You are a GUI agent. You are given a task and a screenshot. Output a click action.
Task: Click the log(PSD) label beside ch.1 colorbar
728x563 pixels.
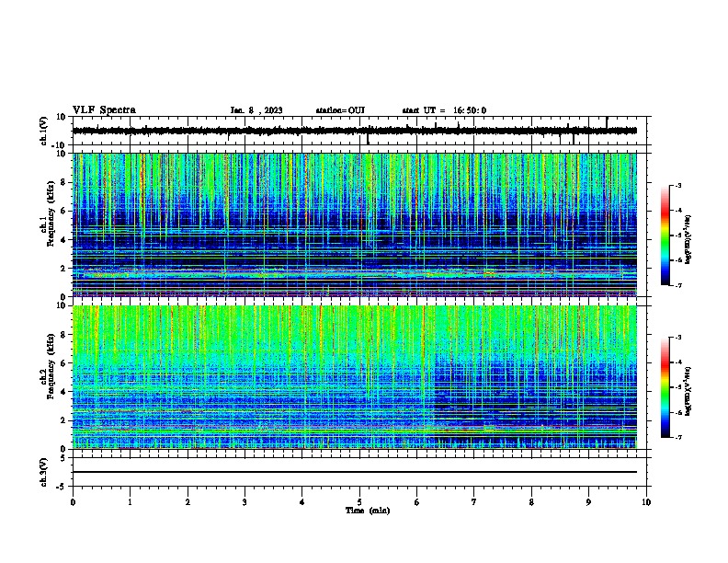(x=688, y=240)
